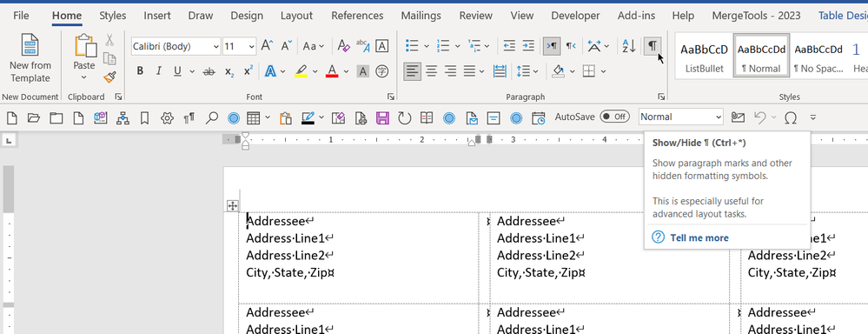The image size is (868, 334).
Task: Open file with the open folder icon
Action: click(34, 117)
